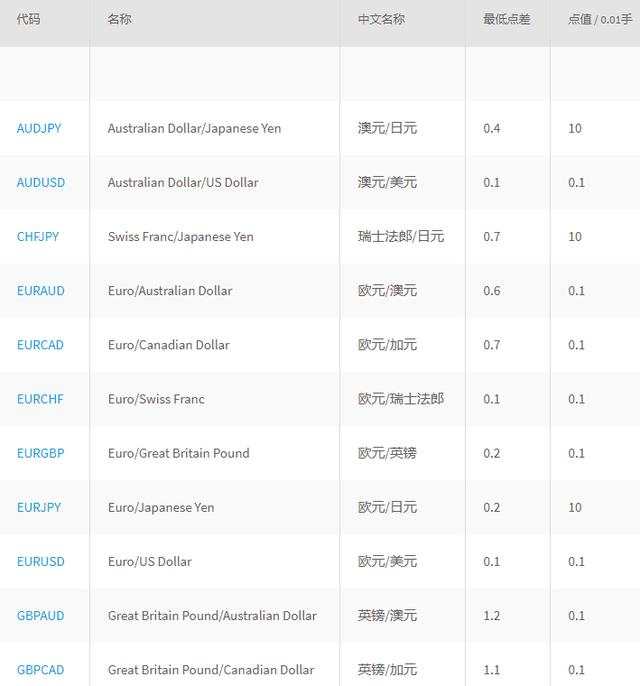Select the Euro/Swiss Franc name cell
Screen dimensions: 640x686
click(156, 399)
